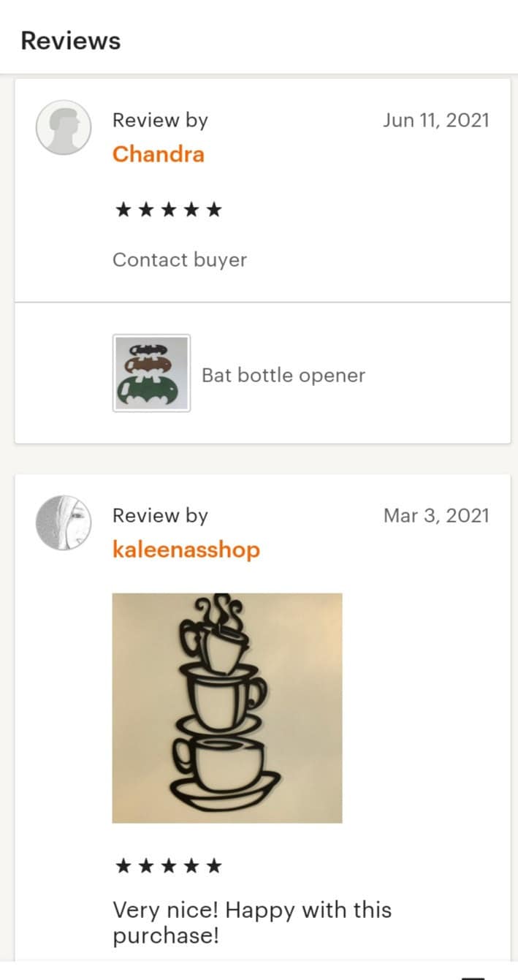Screen dimensions: 518x980
Task: Select the fifth star in kaleenasshop's rating
Action: (213, 867)
